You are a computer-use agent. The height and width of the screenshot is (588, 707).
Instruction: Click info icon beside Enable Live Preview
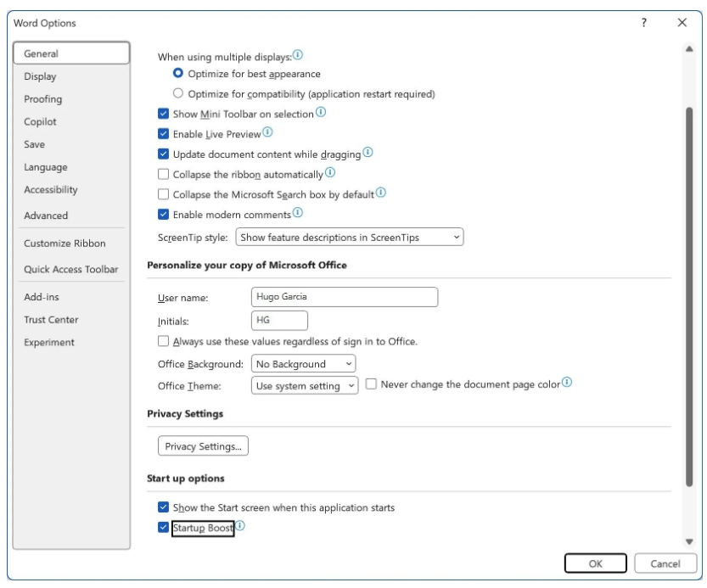[267, 132]
